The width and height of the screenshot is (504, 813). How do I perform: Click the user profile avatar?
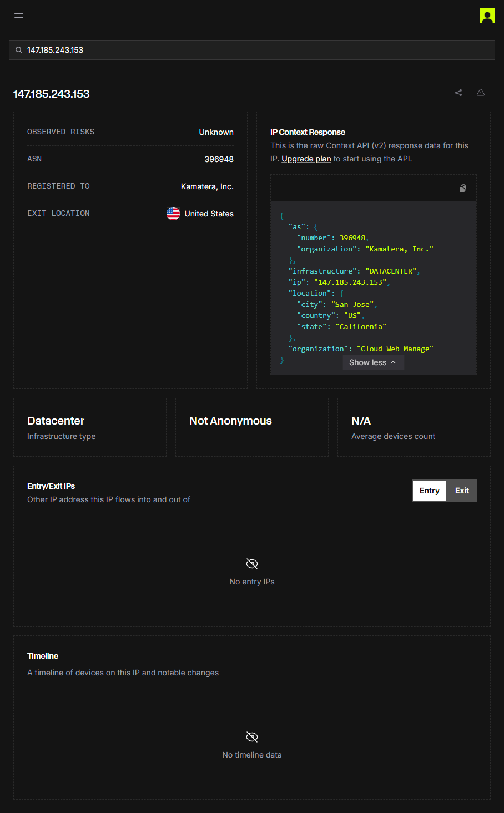coord(487,16)
